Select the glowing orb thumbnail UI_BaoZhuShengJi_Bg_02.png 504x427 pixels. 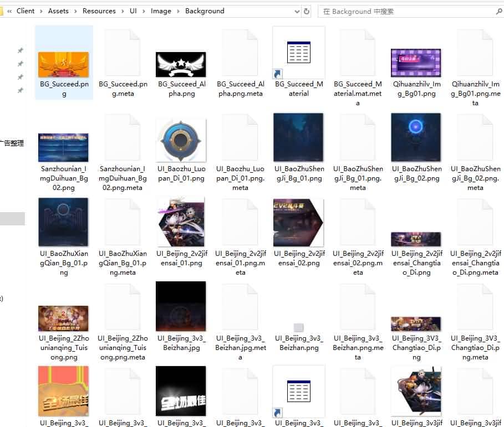[x=416, y=137]
